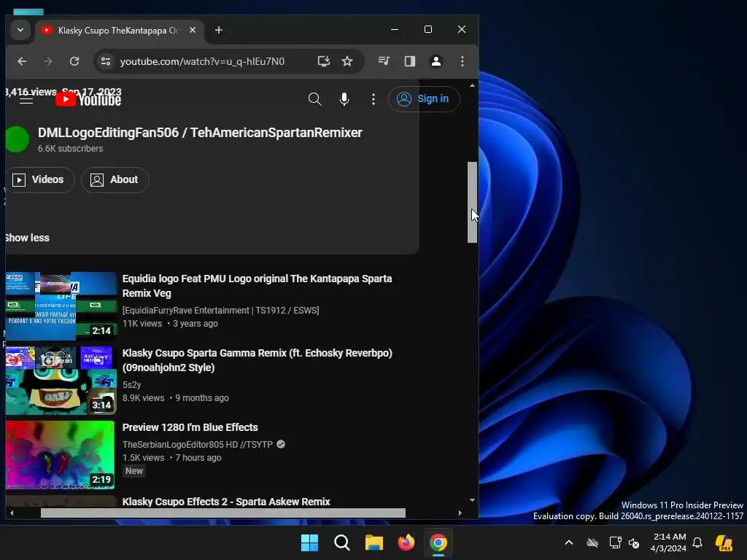Open Equidia logo Sparta Remix thumbnail
The image size is (747, 560).
[x=61, y=306]
